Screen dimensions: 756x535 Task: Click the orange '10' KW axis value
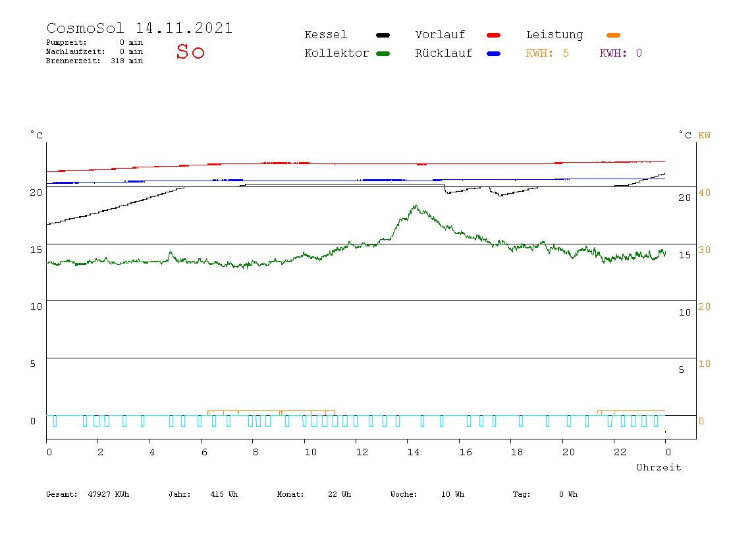[705, 364]
